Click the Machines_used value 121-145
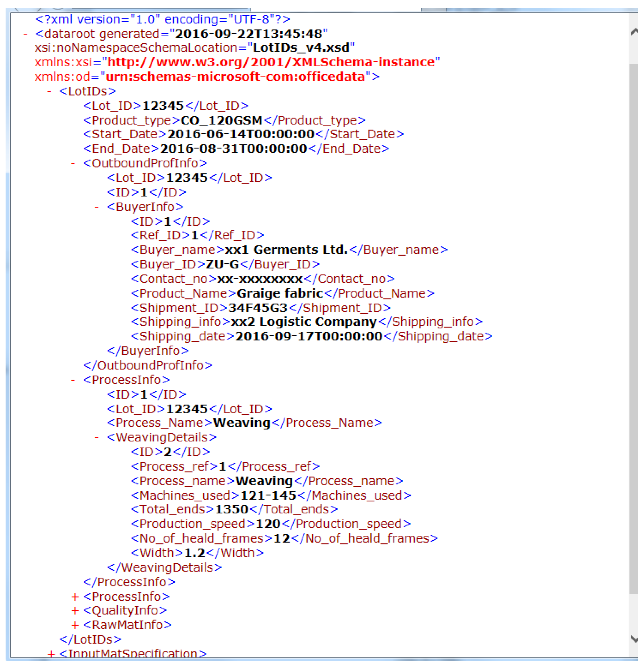 pos(268,496)
